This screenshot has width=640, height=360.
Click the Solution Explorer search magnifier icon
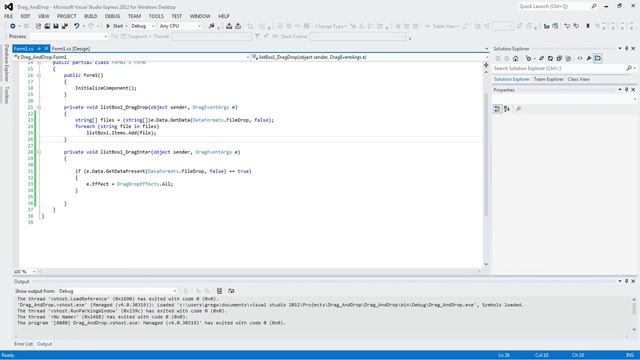629,69
